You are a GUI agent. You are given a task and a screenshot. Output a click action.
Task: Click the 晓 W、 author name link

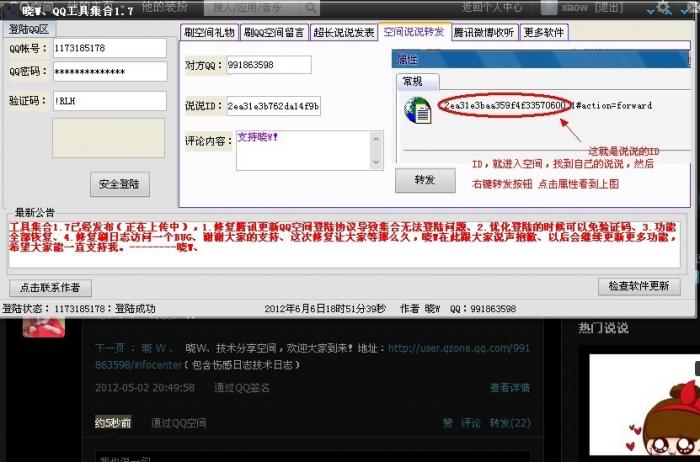pos(157,348)
